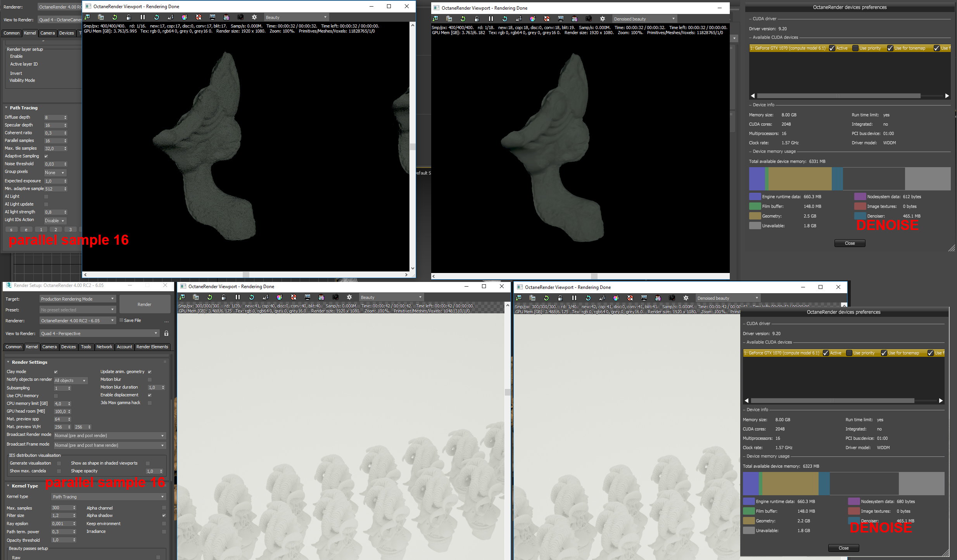The width and height of the screenshot is (957, 560).
Task: Toggle the Alpha shadow checkbox
Action: pos(164,516)
